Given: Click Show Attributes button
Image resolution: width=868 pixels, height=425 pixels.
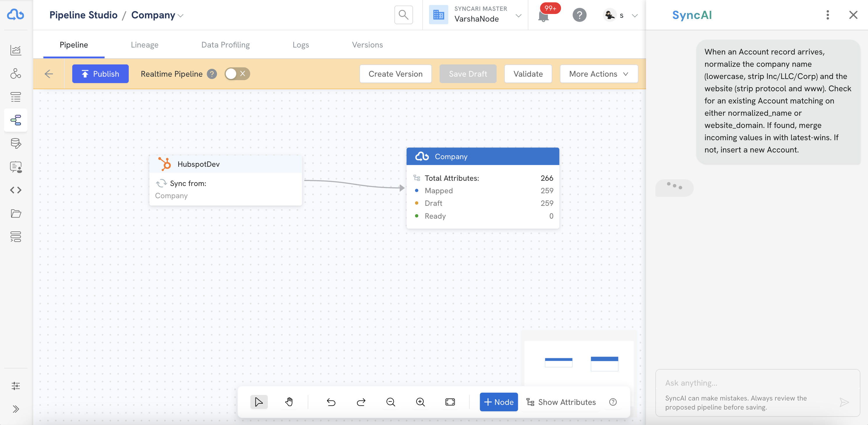Looking at the screenshot, I should pyautogui.click(x=561, y=402).
